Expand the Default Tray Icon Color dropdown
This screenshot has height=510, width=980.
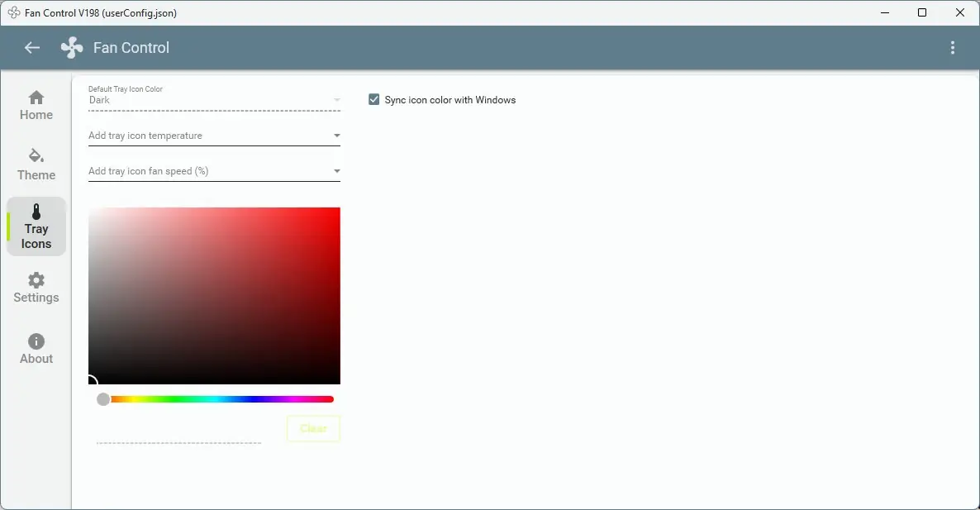214,100
